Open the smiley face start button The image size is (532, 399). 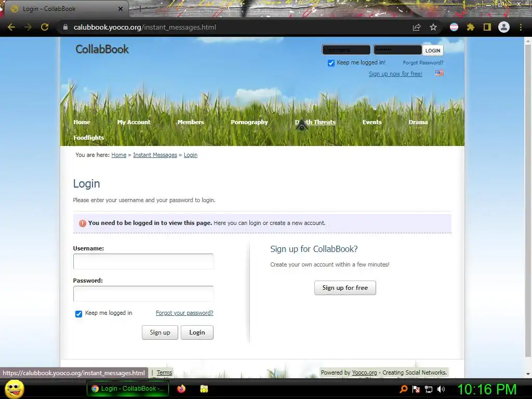click(14, 389)
